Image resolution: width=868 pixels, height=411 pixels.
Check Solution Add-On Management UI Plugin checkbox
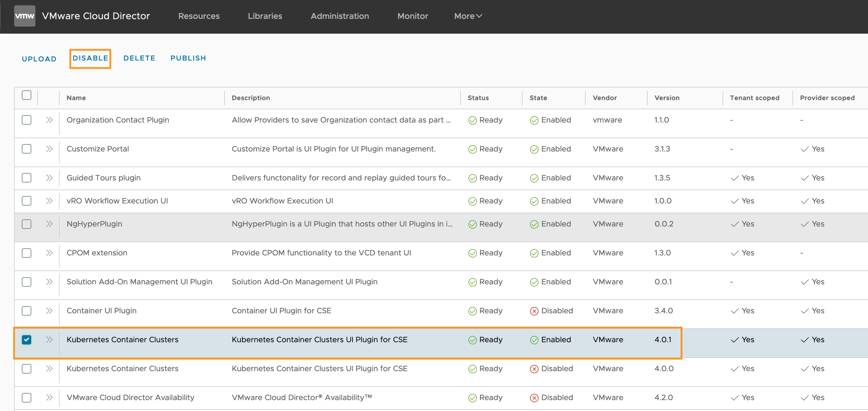pyautogui.click(x=27, y=282)
